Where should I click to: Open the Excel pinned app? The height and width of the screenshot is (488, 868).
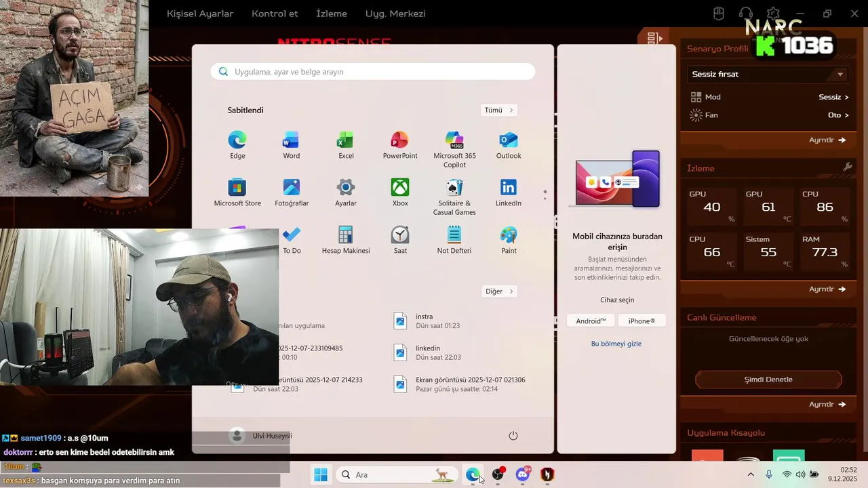pyautogui.click(x=346, y=145)
